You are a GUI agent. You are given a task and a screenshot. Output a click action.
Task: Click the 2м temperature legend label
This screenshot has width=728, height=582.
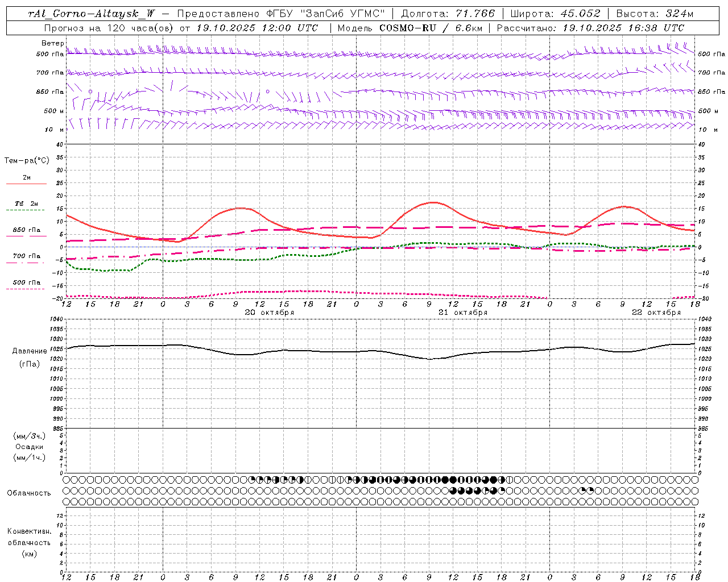[x=27, y=177]
